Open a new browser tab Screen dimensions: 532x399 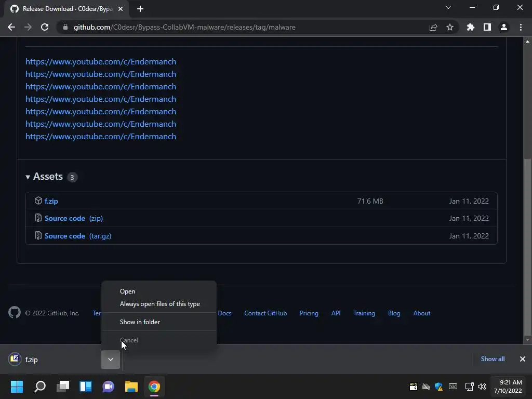(x=140, y=9)
